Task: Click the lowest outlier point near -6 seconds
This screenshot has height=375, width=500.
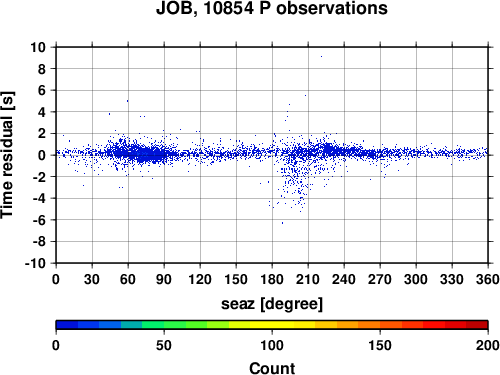Action: pyautogui.click(x=282, y=223)
